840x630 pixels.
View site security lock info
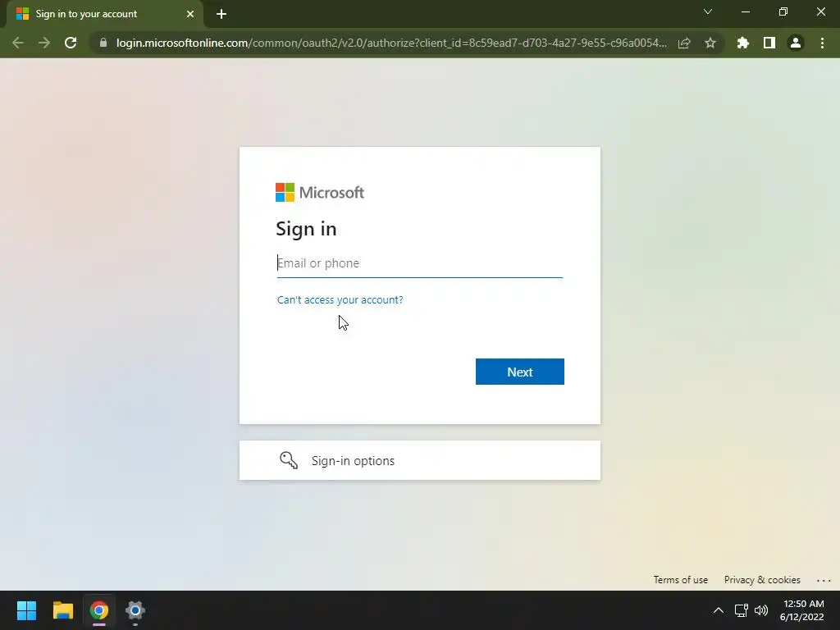pos(103,43)
